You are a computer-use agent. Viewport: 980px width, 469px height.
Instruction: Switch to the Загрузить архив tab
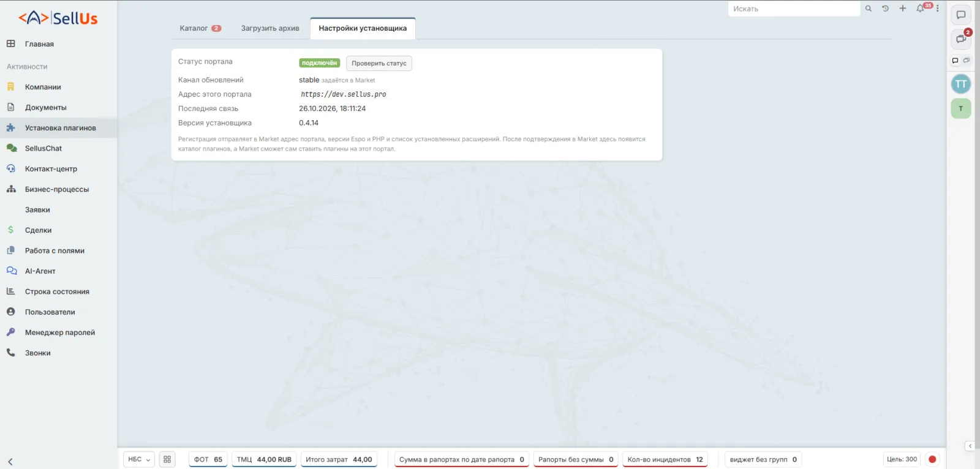click(x=270, y=28)
